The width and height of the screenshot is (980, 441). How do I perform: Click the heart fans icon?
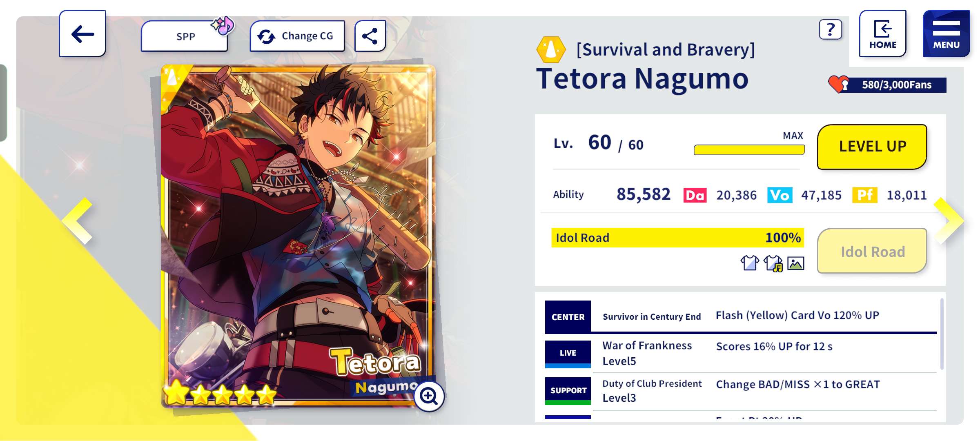click(x=839, y=84)
